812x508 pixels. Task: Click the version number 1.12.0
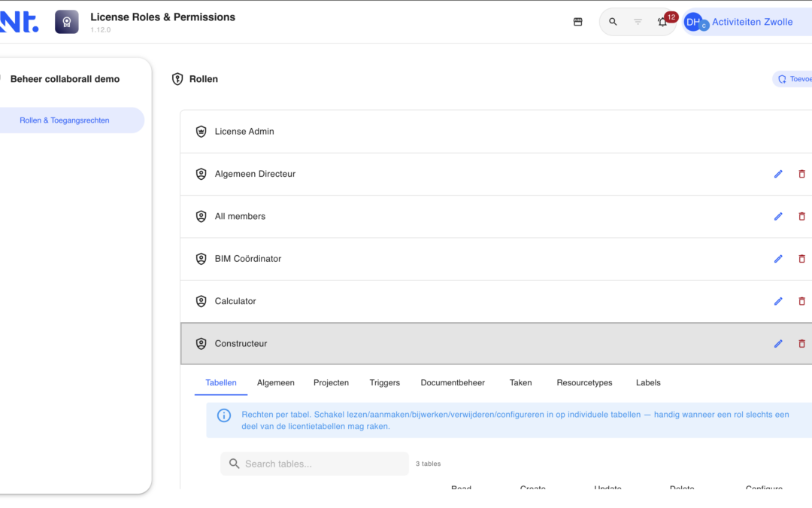(101, 29)
